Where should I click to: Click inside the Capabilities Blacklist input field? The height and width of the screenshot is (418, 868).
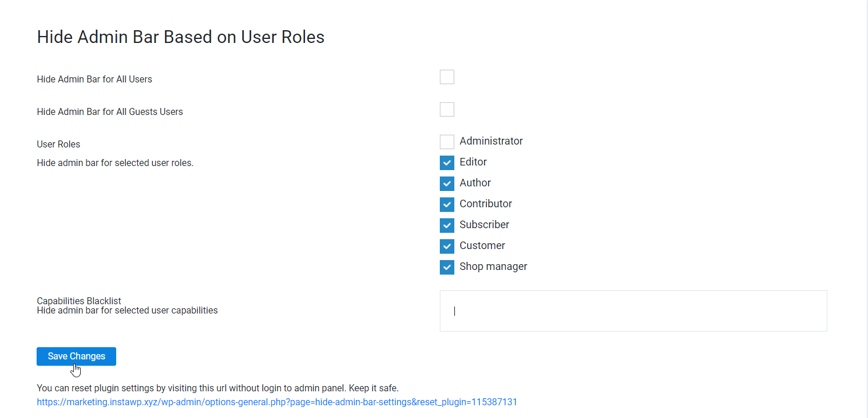(x=633, y=311)
